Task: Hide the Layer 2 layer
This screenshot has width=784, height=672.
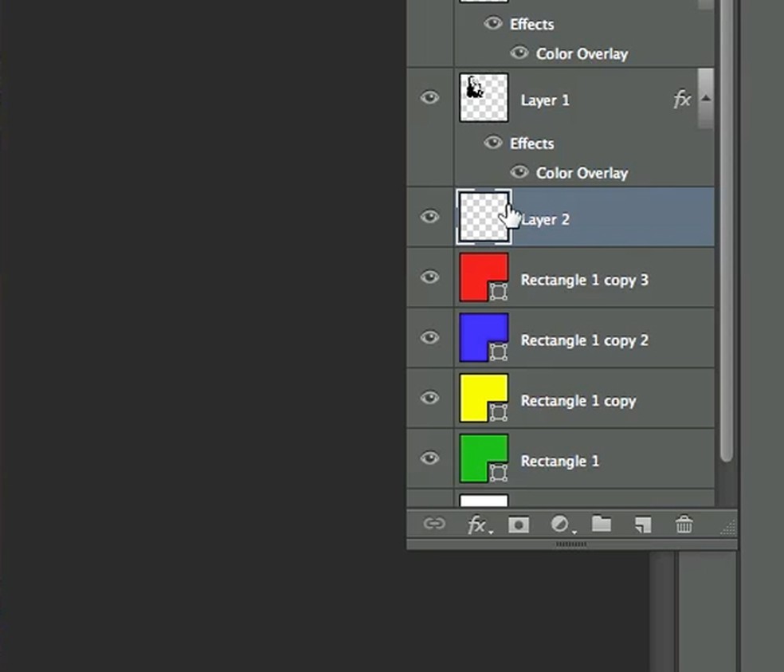Action: pyautogui.click(x=429, y=217)
